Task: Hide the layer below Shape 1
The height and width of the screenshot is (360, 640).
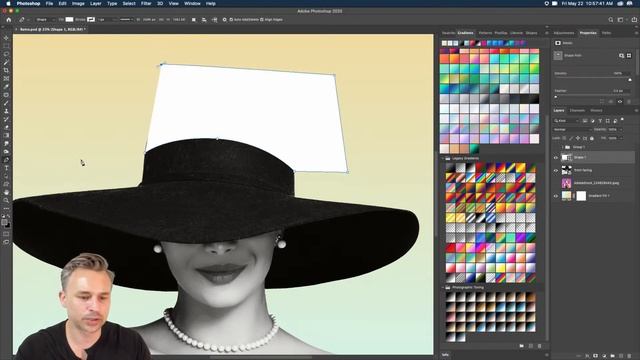Action: 556,171
